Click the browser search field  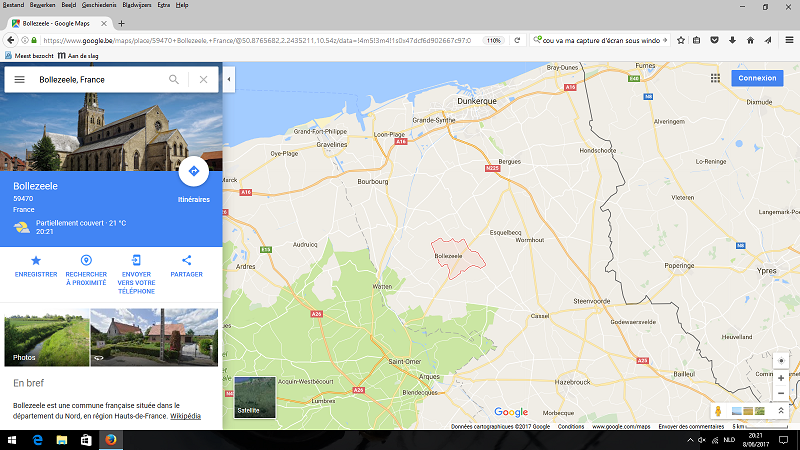click(601, 40)
